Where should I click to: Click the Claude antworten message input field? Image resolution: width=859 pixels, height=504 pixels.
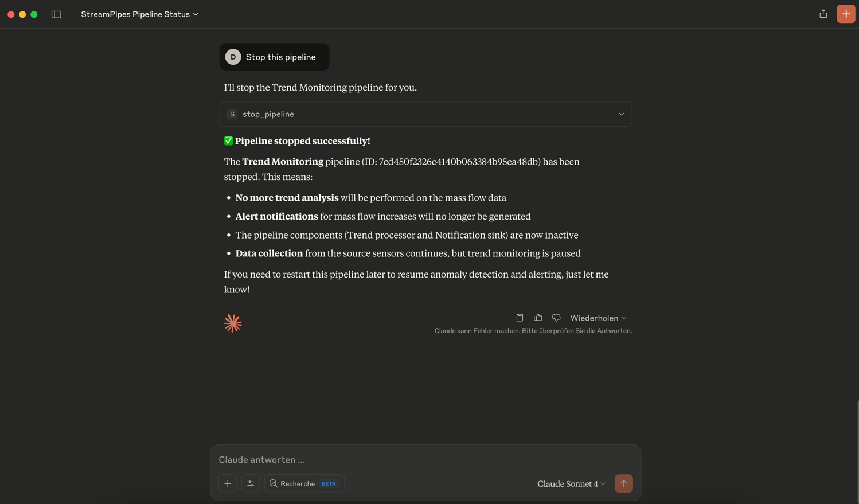[424, 460]
